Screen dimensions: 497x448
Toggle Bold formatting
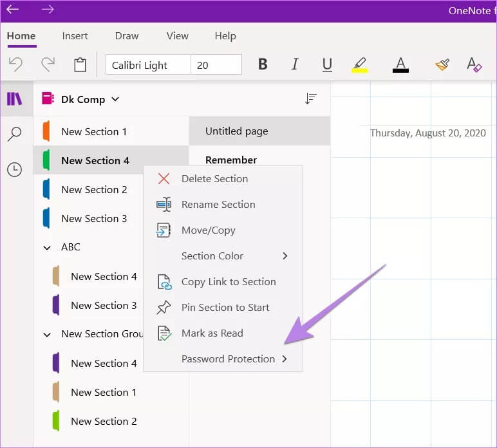pos(263,64)
